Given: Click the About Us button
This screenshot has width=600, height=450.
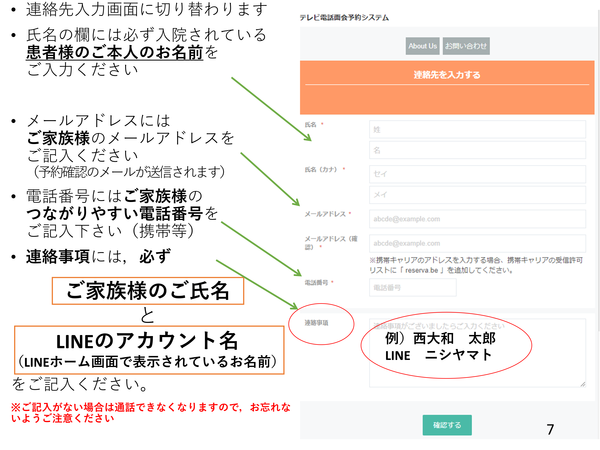Looking at the screenshot, I should pos(422,45).
